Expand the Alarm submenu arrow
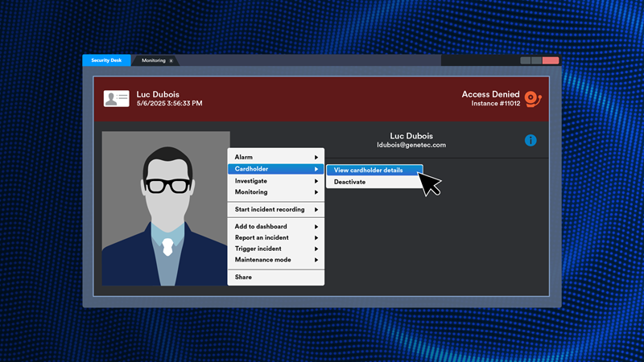 [316, 158]
